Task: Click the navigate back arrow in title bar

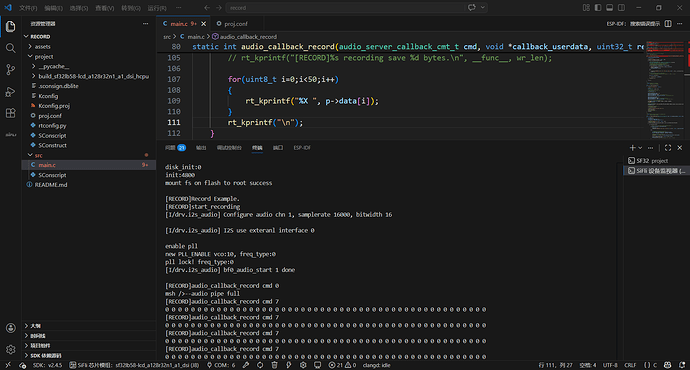Action: 207,7
